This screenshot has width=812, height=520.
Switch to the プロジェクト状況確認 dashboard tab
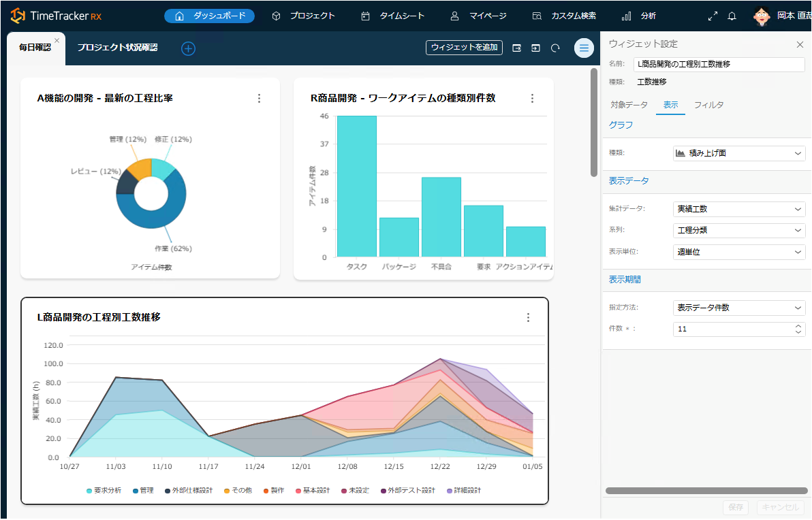tap(117, 48)
